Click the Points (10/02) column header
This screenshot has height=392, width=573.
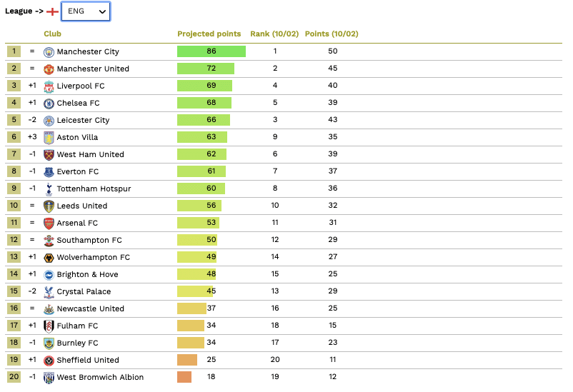pos(332,34)
